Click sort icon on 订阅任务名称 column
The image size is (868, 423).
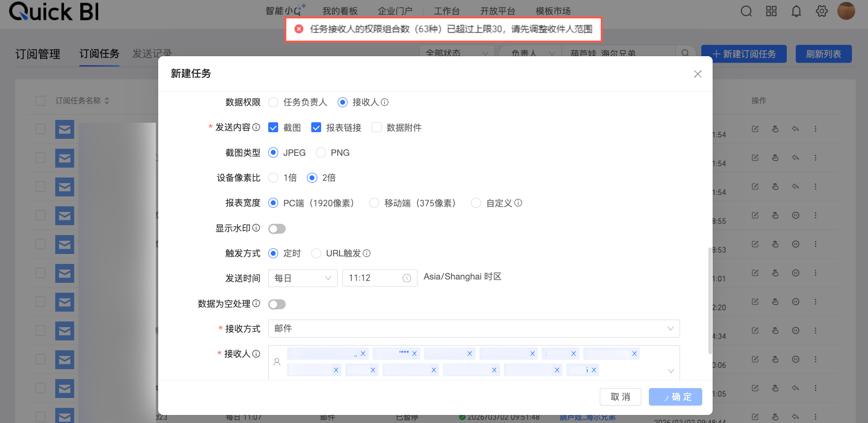[107, 101]
